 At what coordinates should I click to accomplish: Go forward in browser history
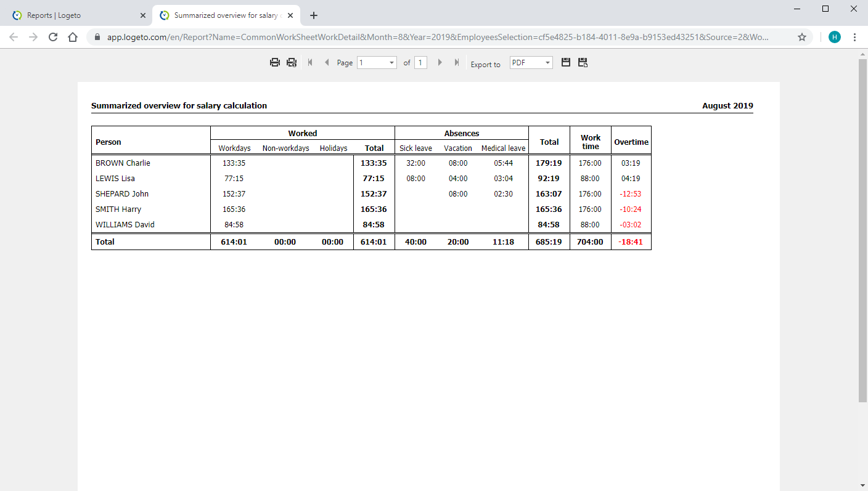point(33,37)
